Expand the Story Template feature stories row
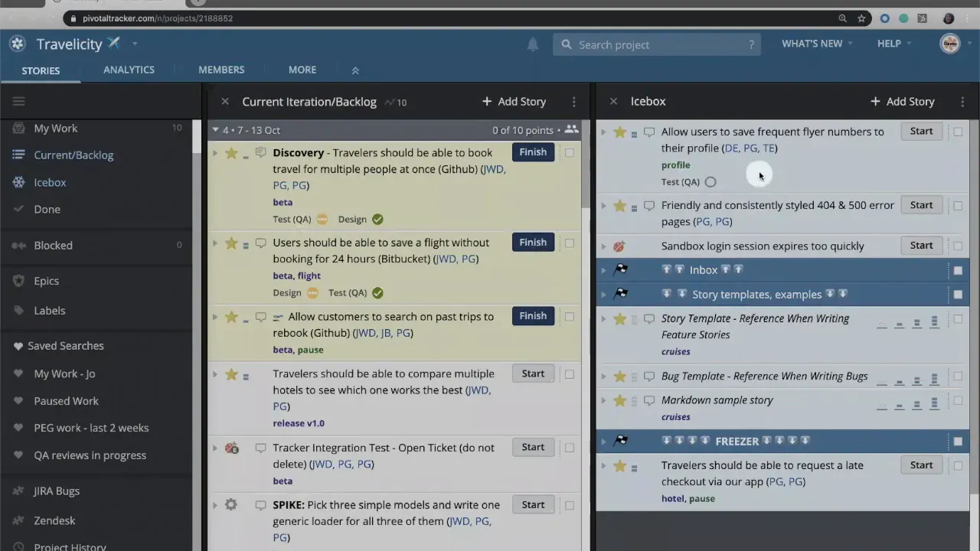This screenshot has width=980, height=551. 603,318
